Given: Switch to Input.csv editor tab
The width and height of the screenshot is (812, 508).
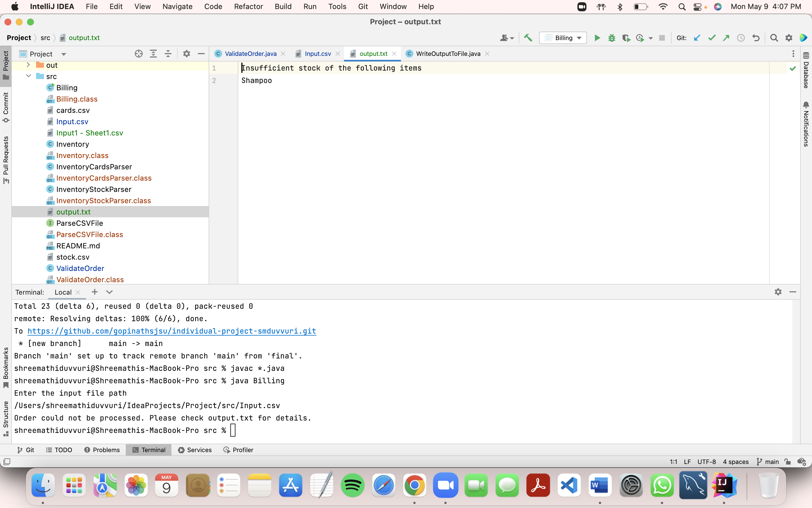Looking at the screenshot, I should pos(317,54).
